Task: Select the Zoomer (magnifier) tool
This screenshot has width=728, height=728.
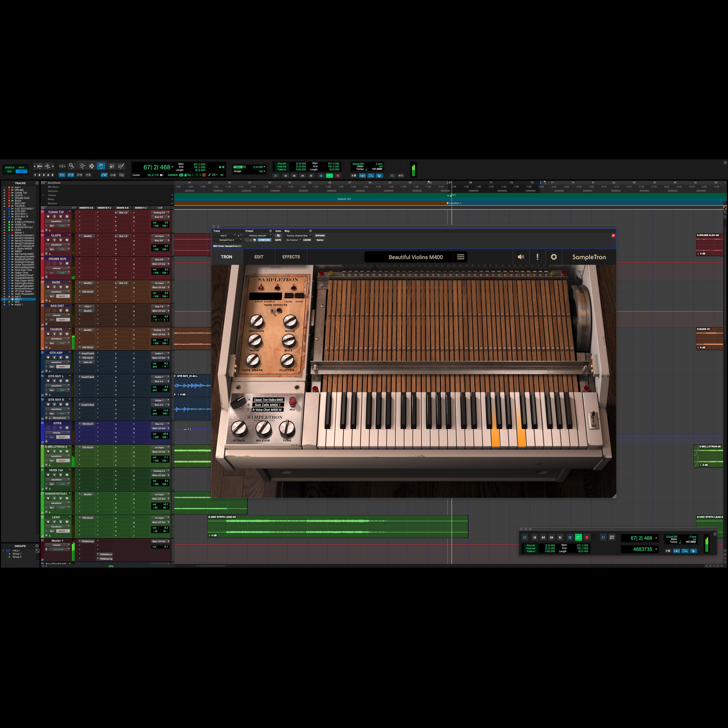Action: tap(71, 166)
